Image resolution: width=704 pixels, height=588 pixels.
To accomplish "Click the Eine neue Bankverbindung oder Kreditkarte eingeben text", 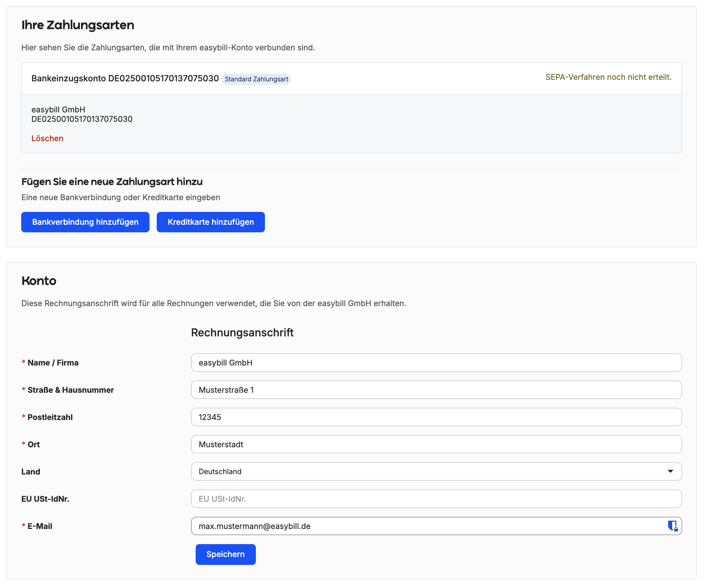I will pyautogui.click(x=121, y=198).
